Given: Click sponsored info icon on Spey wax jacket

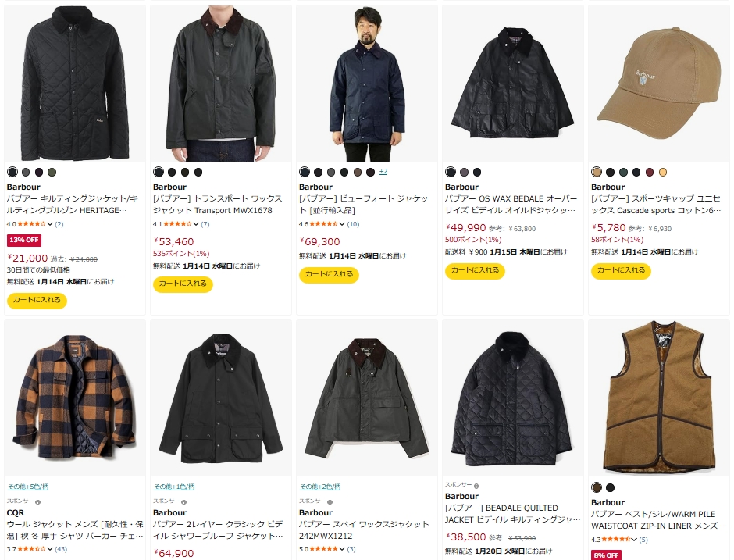Looking at the screenshot, I should 330,501.
